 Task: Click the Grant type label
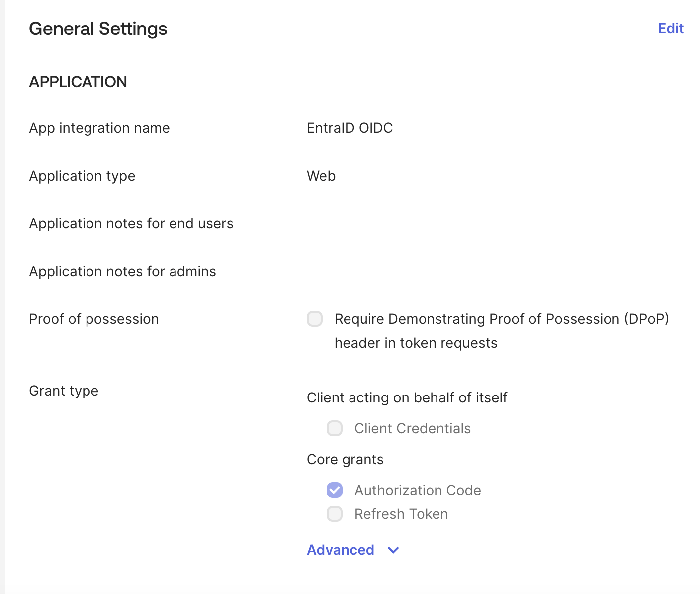pyautogui.click(x=64, y=391)
